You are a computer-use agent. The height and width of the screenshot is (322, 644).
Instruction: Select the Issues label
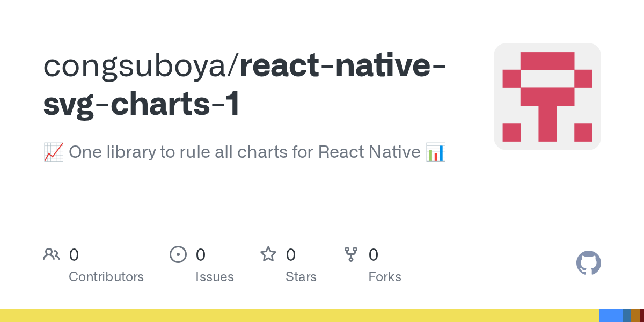point(215,277)
